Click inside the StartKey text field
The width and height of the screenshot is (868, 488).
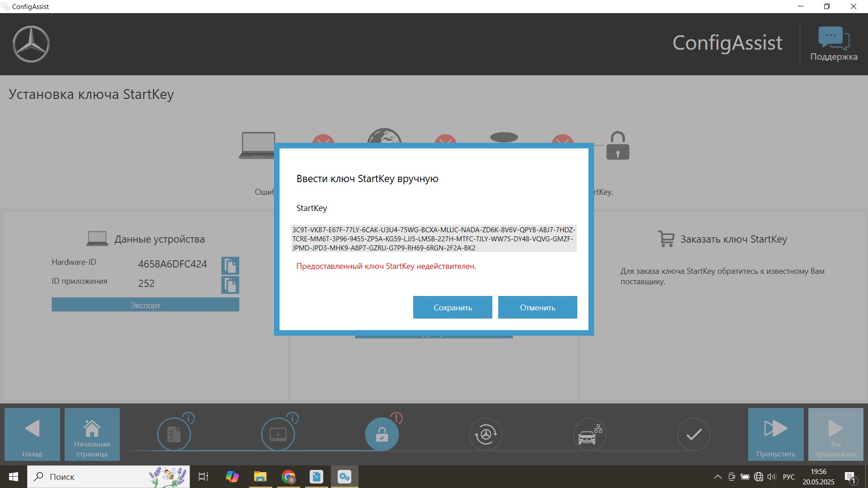434,239
